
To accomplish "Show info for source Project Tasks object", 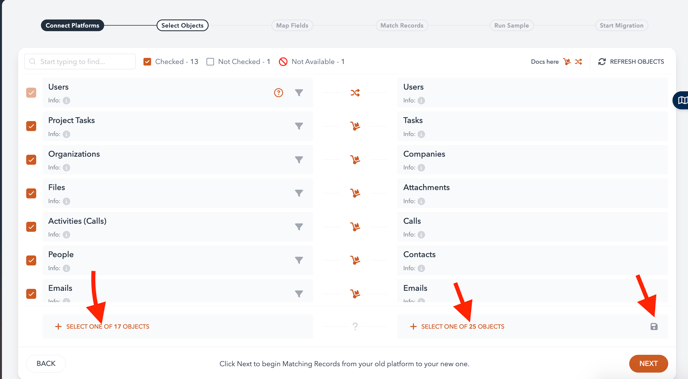I will click(x=66, y=134).
